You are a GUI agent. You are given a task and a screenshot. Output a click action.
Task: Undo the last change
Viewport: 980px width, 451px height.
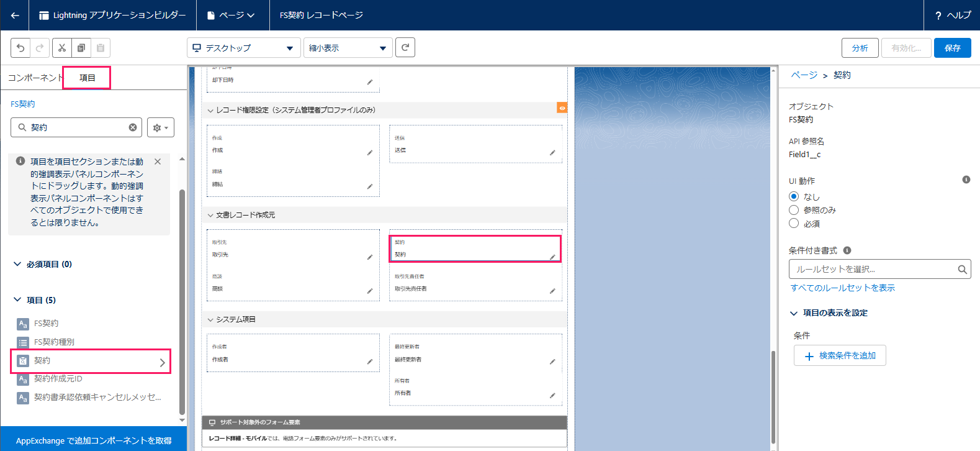tap(20, 48)
